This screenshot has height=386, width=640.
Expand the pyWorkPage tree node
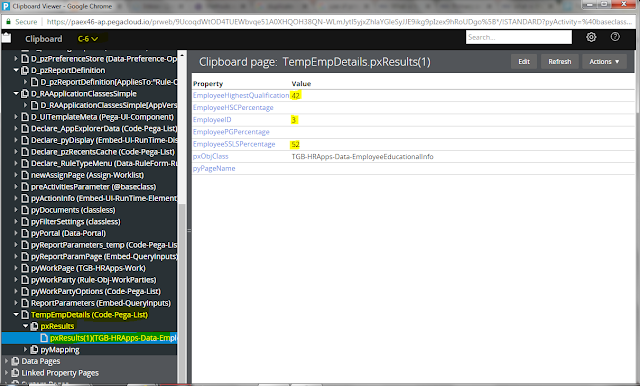coord(16,268)
